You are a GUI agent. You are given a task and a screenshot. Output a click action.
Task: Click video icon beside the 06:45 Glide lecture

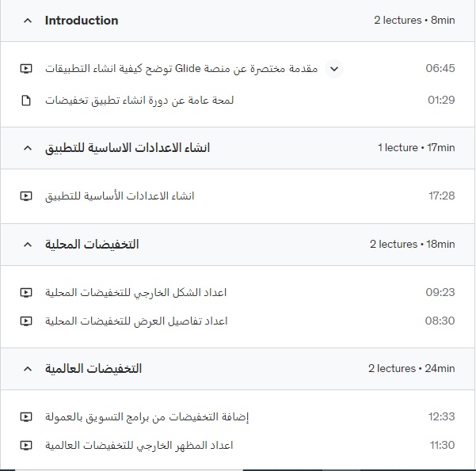tap(26, 69)
